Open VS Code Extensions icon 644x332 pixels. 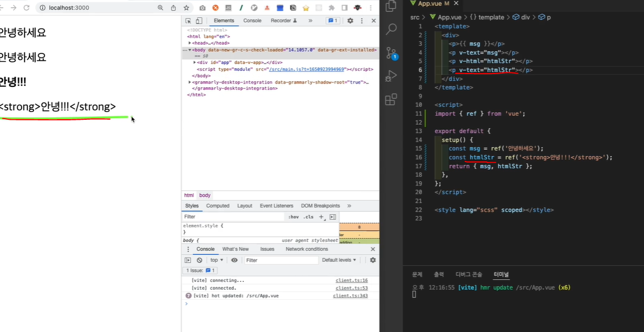point(391,100)
